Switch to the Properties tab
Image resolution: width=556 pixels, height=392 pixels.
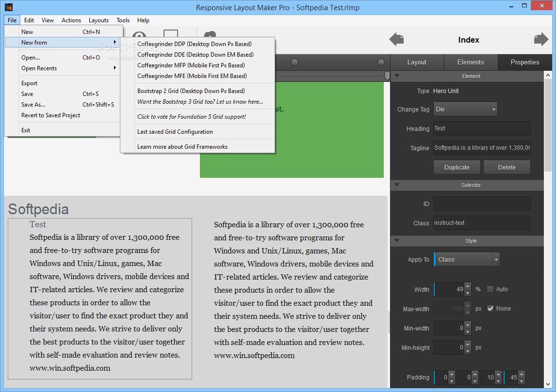click(525, 63)
